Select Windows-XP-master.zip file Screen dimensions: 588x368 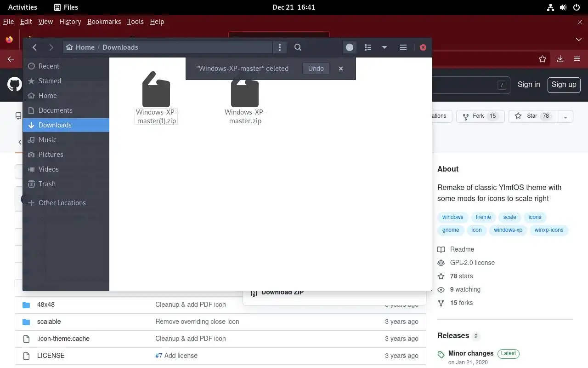point(245,98)
